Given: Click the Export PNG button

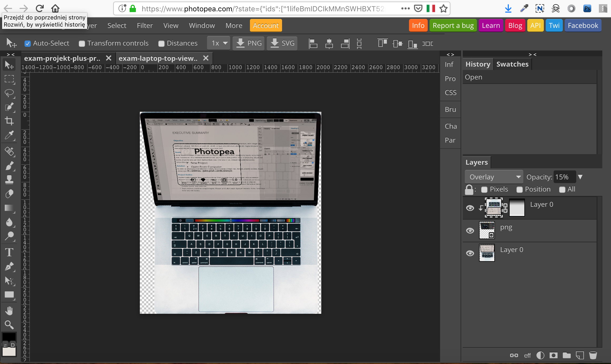Looking at the screenshot, I should (249, 43).
